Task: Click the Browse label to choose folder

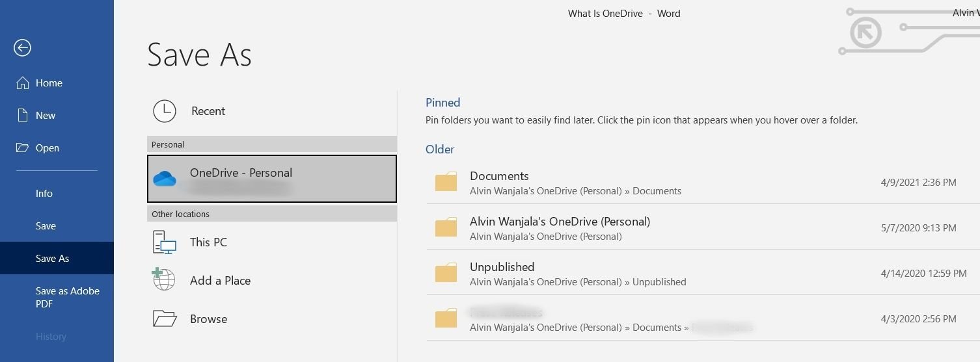Action: [208, 319]
